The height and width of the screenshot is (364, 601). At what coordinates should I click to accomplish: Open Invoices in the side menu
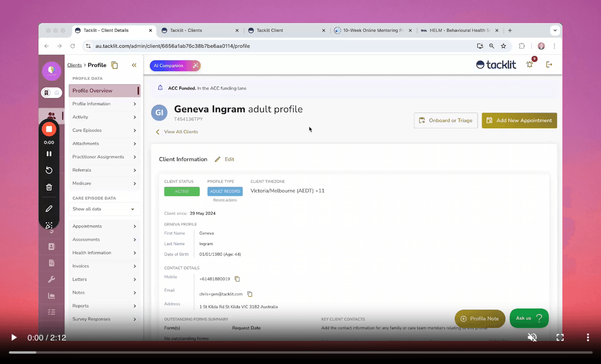(x=104, y=266)
